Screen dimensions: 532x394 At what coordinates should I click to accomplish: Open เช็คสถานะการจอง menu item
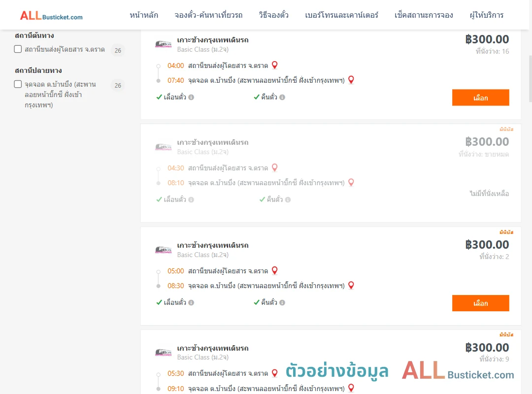click(424, 15)
